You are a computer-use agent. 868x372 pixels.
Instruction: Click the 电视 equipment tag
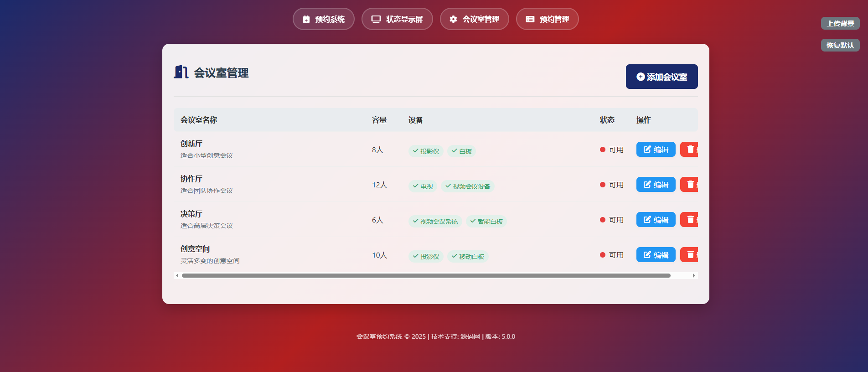tap(423, 186)
